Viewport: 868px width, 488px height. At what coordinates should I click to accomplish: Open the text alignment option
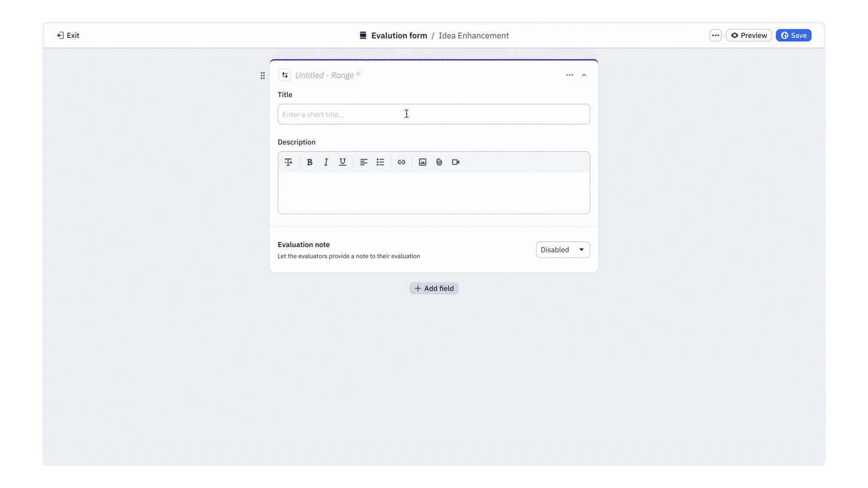(363, 162)
